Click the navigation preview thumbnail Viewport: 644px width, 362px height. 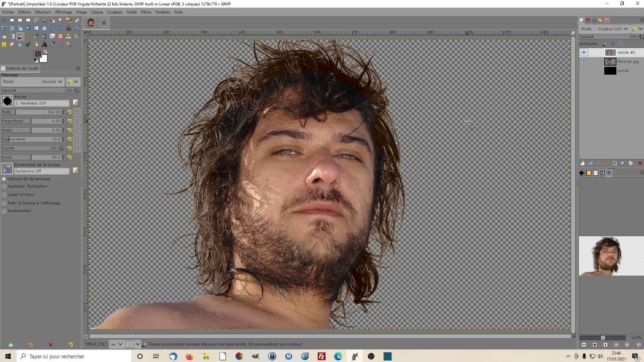(611, 256)
